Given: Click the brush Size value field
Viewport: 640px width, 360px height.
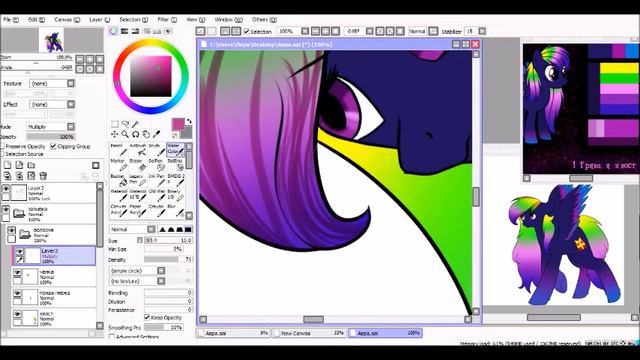Looking at the screenshot, I should click(168, 240).
